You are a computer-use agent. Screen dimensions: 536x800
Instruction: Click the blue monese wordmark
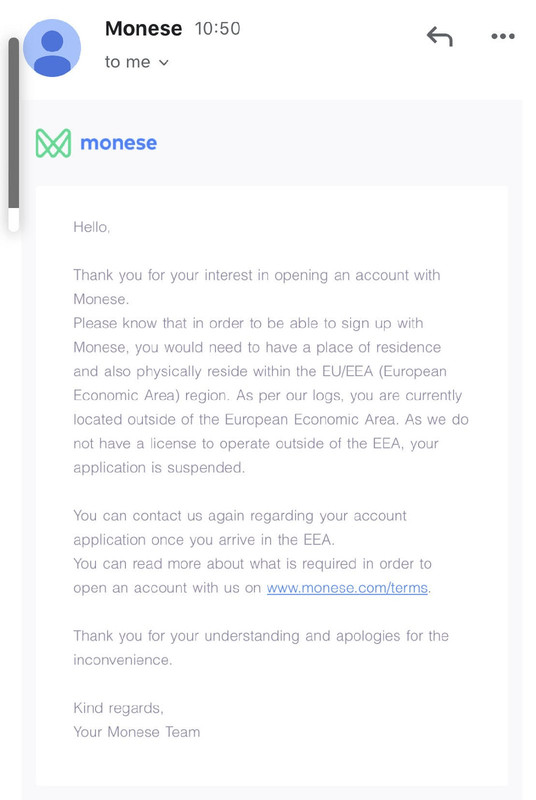click(x=118, y=143)
